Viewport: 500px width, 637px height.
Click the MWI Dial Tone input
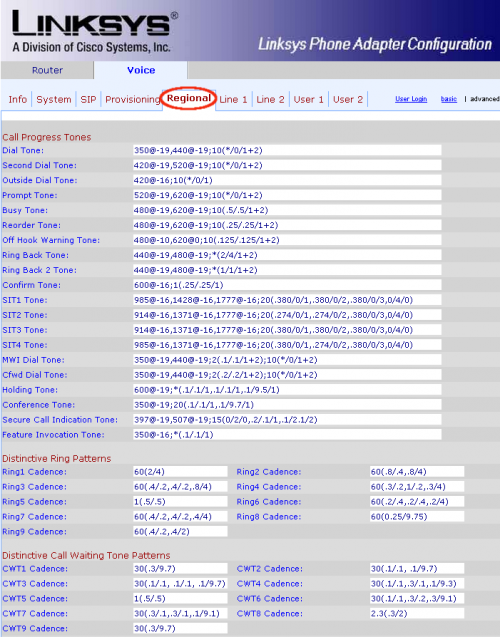(x=287, y=360)
